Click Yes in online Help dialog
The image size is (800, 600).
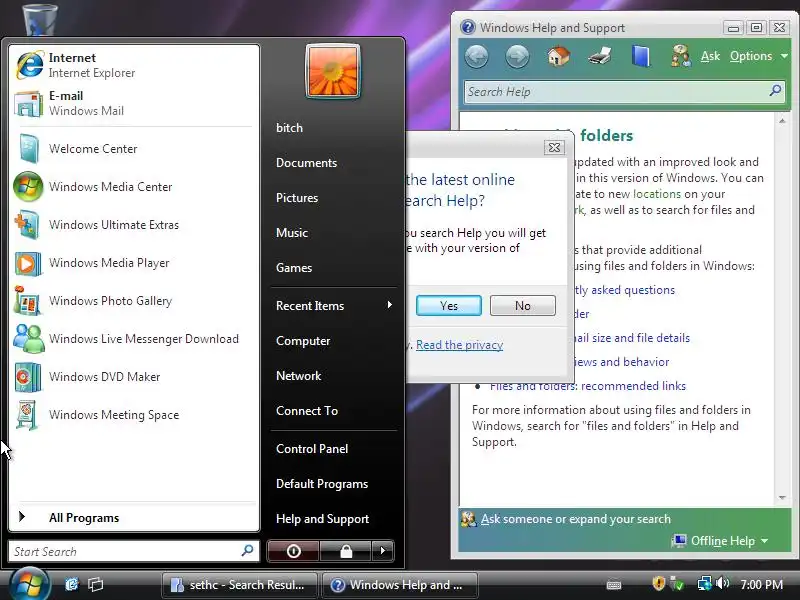(448, 306)
